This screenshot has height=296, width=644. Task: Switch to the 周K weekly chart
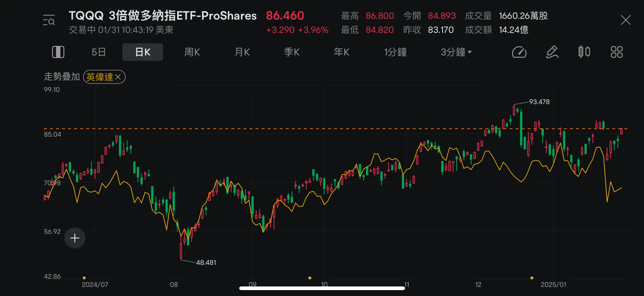click(192, 52)
